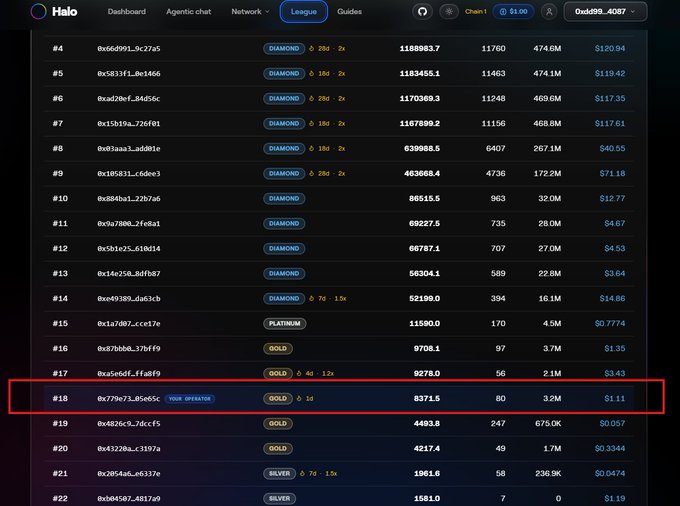Click the flame streak icon in row #5
This screenshot has width=680, height=506.
point(311,74)
